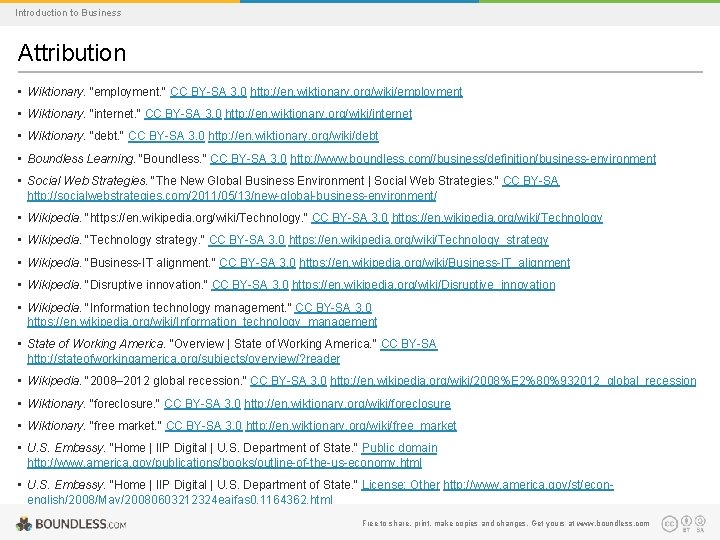Click the Introduction to Business header text
This screenshot has height=540, width=720.
tap(68, 13)
